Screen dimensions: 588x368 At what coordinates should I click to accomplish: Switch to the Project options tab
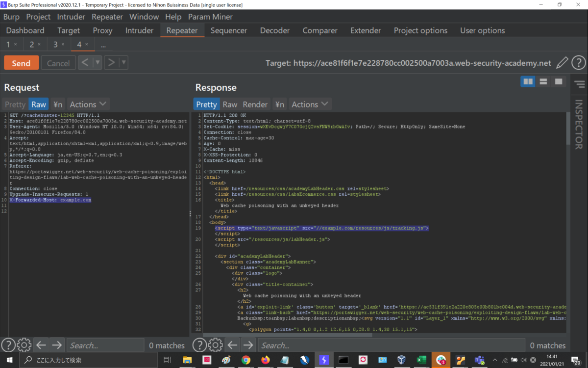tap(420, 30)
